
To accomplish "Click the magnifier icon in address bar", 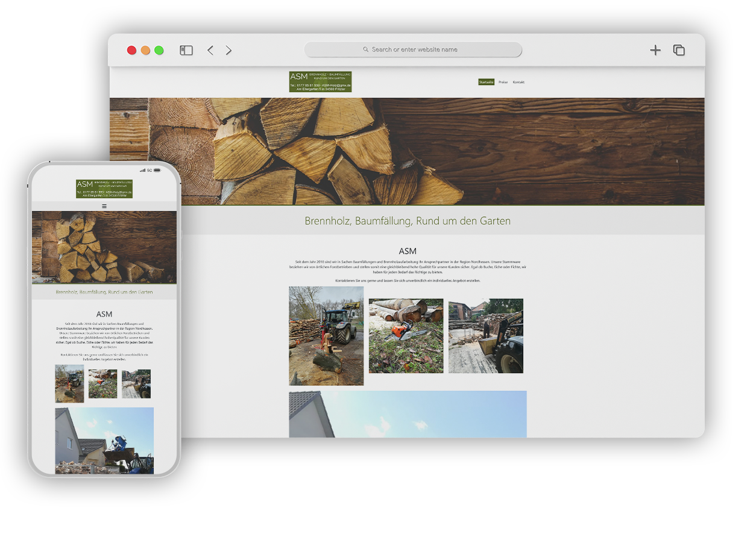I will click(x=366, y=50).
